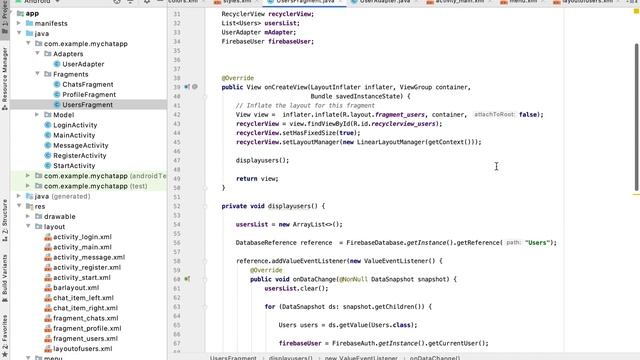640x360 pixels.
Task: Click the @Override annotation on line 38
Action: [x=238, y=78]
